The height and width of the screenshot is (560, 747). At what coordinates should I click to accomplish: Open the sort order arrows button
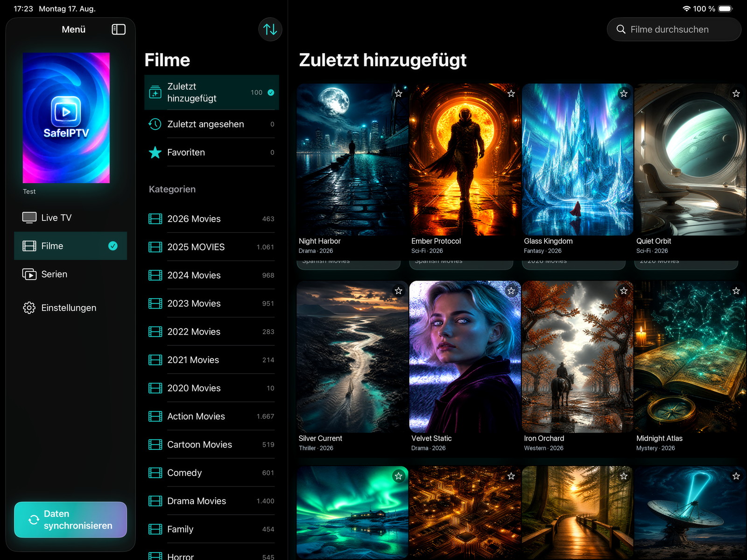click(x=270, y=29)
